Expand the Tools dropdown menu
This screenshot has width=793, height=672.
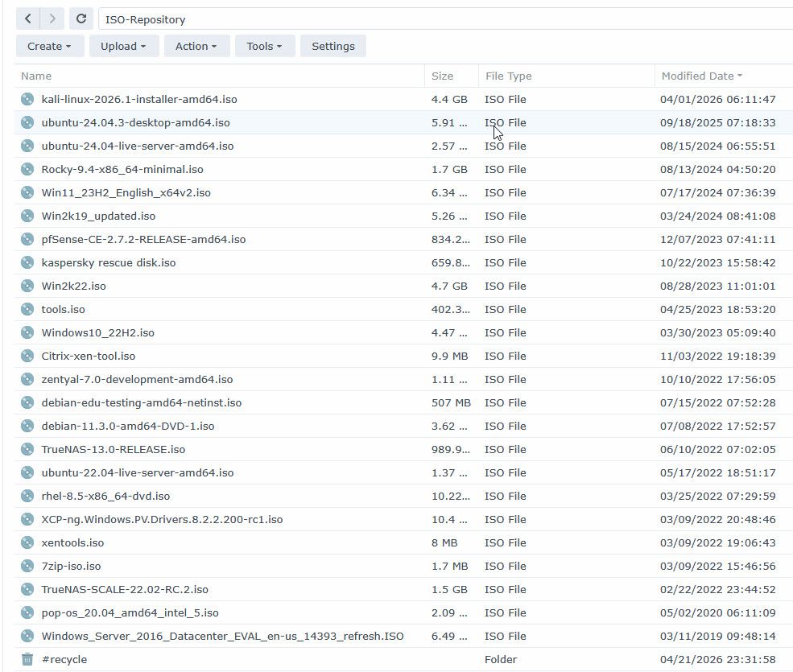[x=264, y=46]
